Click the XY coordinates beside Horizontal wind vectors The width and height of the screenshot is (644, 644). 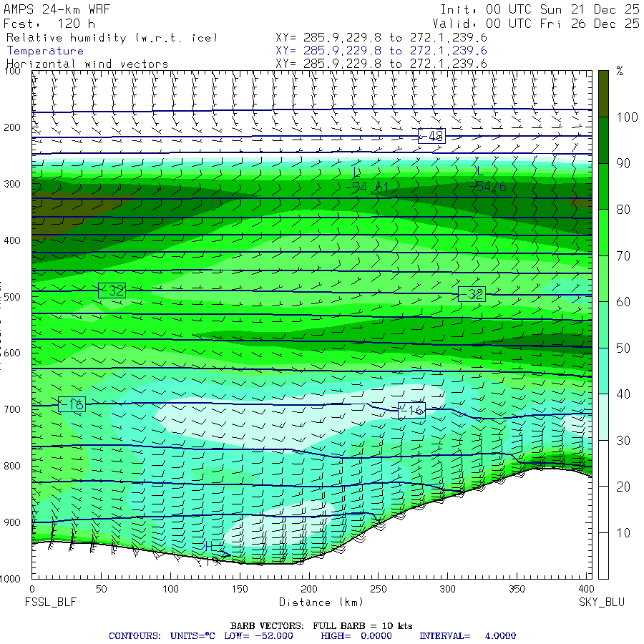(381, 64)
